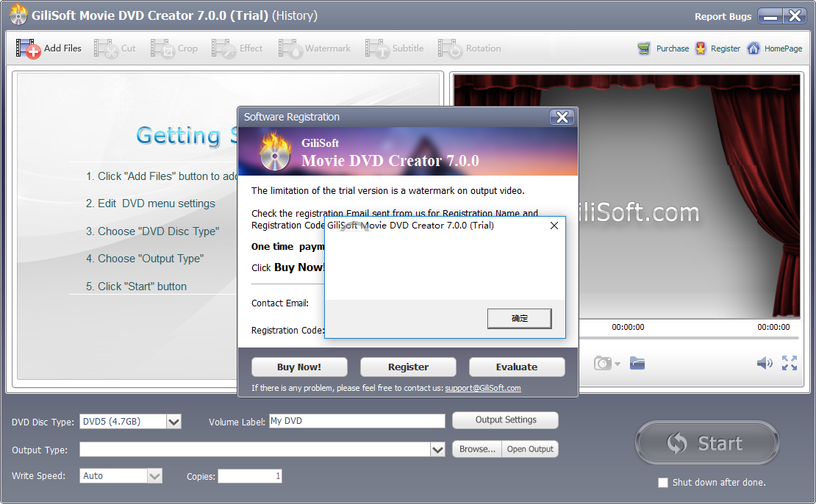Click '2. Edit DVD menu settings' text

[x=151, y=204]
